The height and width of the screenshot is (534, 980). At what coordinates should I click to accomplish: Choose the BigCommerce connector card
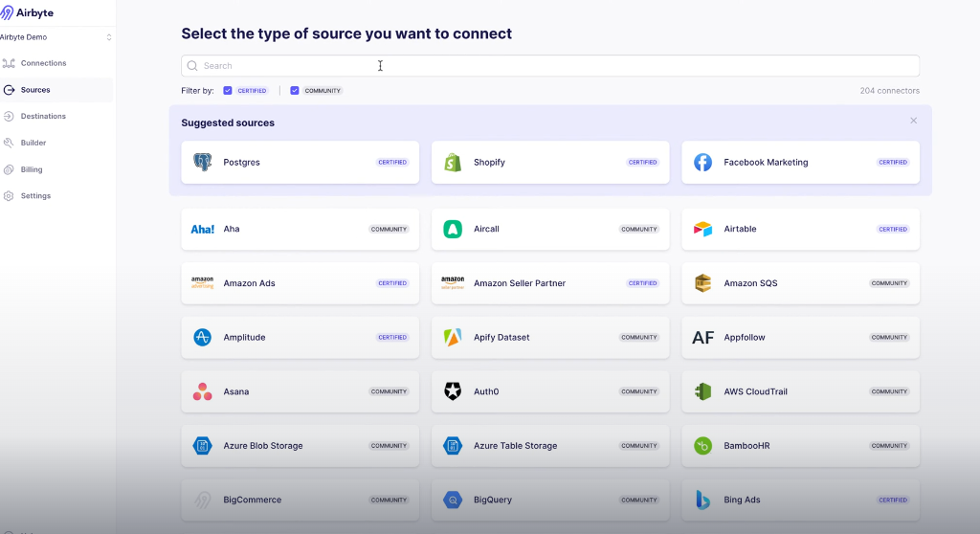pos(300,500)
